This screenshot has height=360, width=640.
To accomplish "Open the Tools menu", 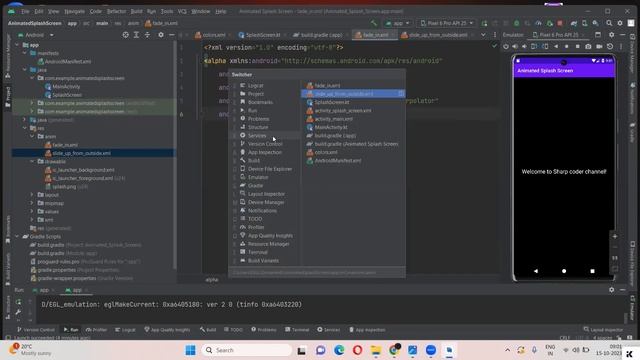I will (167, 11).
